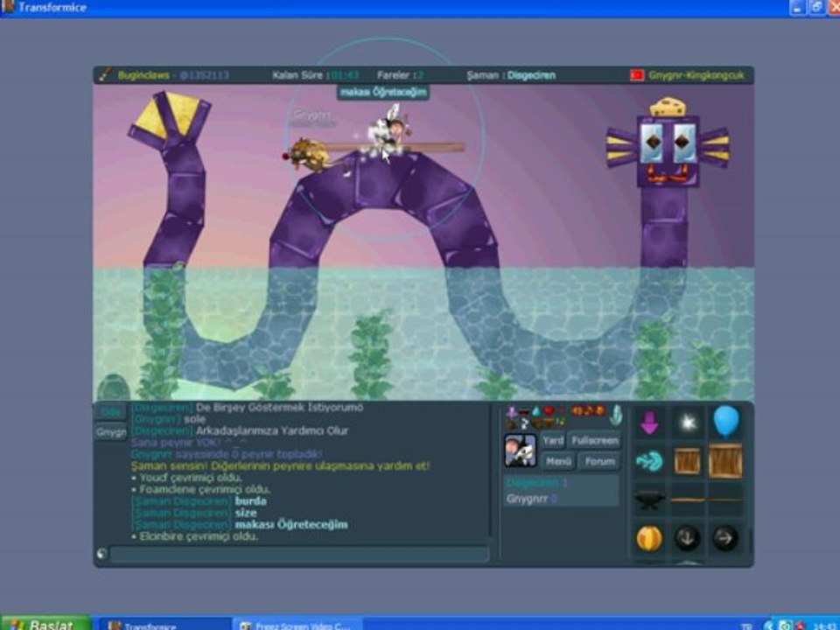Switch to the Transformice taskbar item
Image resolution: width=840 pixels, height=630 pixels.
point(164,625)
